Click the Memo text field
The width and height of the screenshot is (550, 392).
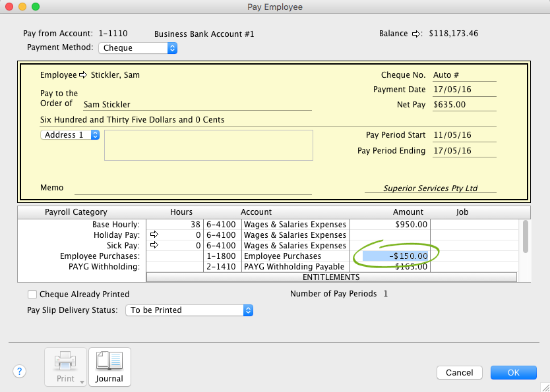coord(193,188)
